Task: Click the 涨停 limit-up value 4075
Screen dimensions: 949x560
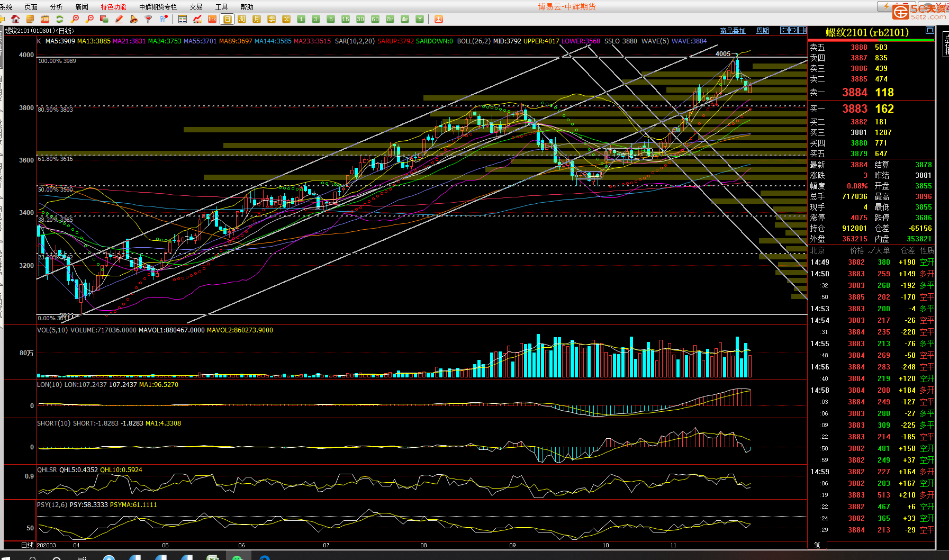Action: (859, 218)
